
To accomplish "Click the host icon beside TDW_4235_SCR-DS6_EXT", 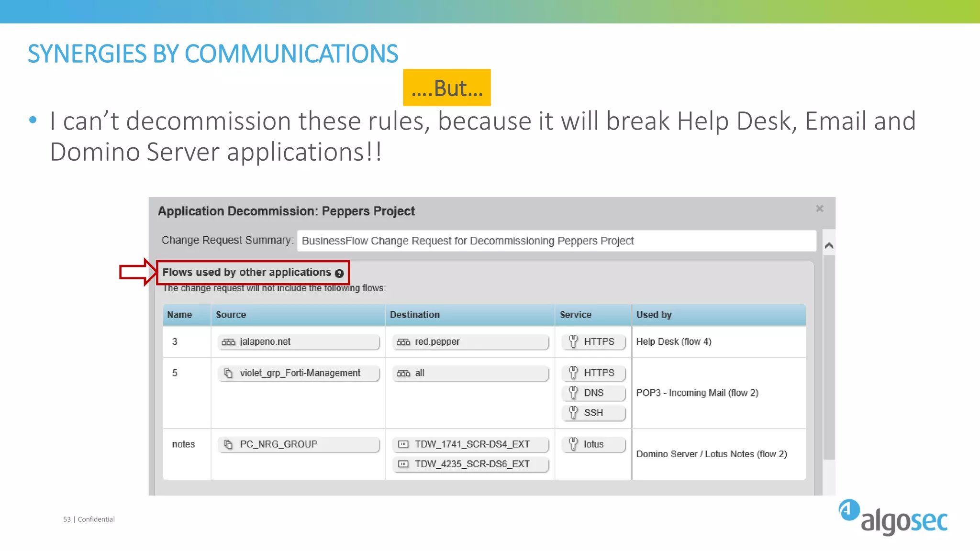I will coord(403,464).
